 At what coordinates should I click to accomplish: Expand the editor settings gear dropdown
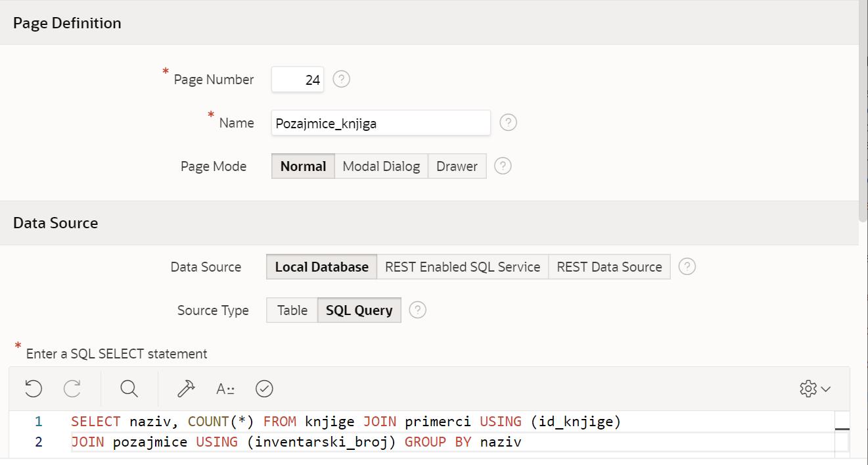point(815,389)
